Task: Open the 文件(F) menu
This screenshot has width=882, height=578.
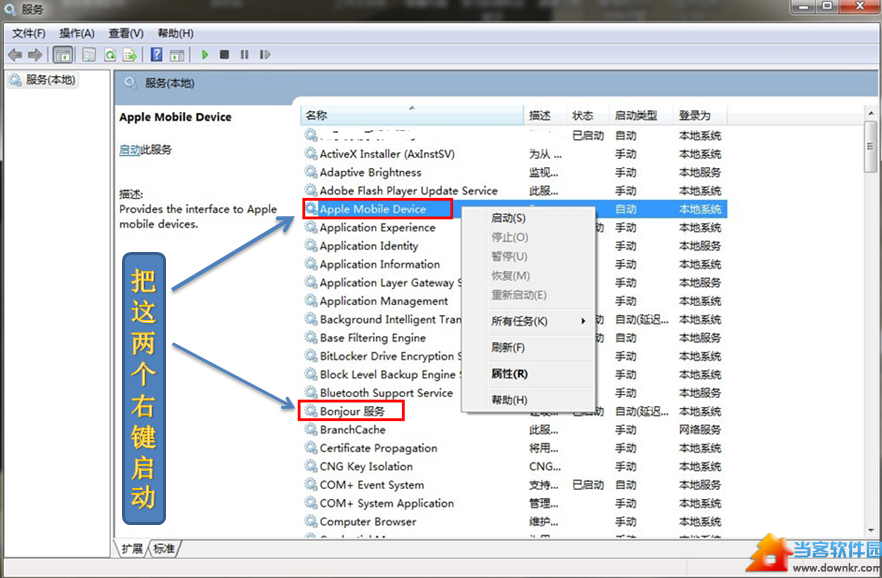Action: 29,33
